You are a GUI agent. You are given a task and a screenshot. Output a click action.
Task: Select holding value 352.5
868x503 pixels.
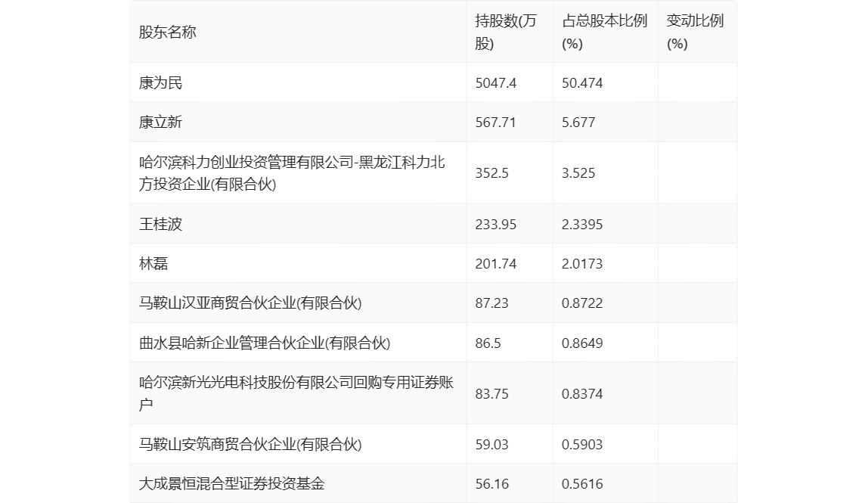[491, 173]
